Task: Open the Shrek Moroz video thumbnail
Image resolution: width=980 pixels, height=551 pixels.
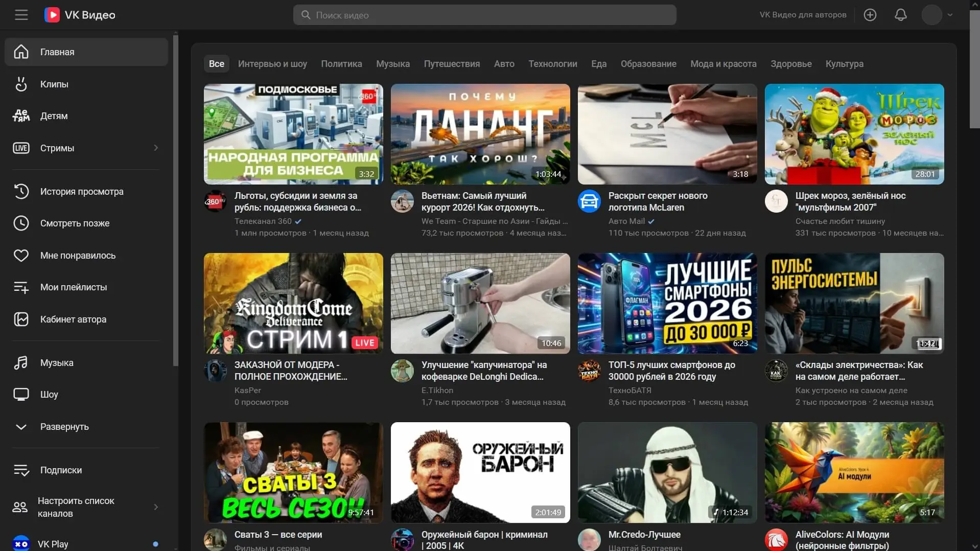Action: point(854,134)
